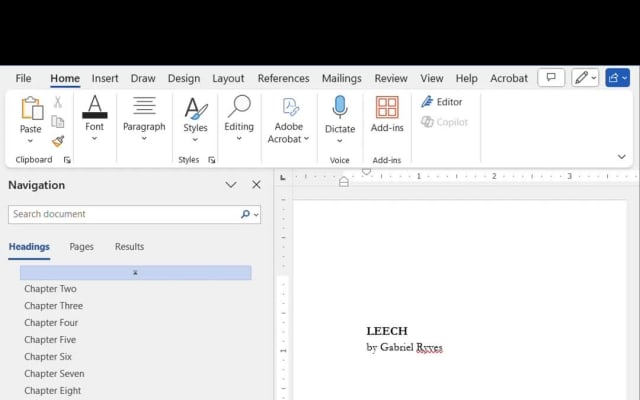640x400 pixels.
Task: Jump to beginning via highlighted heading bar
Action: point(136,273)
